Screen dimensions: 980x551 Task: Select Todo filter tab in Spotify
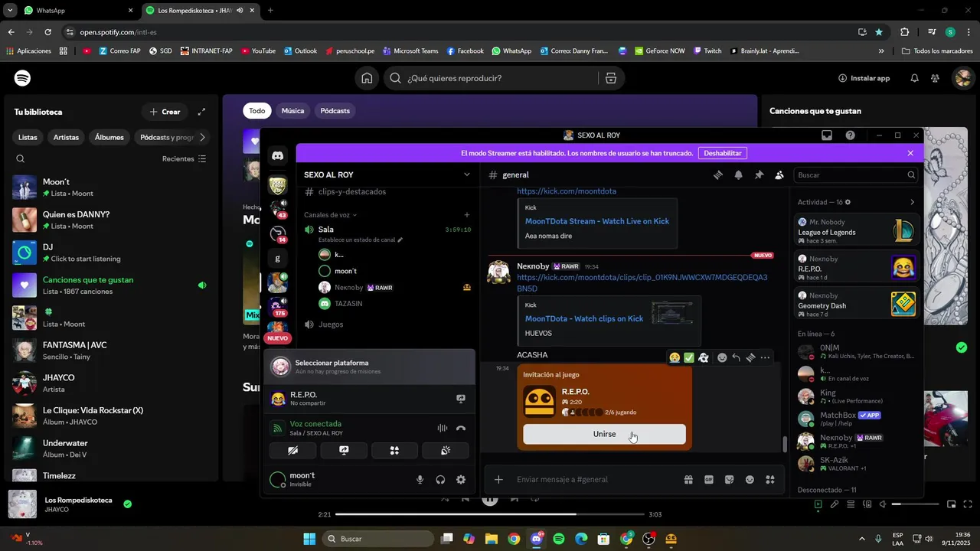256,111
